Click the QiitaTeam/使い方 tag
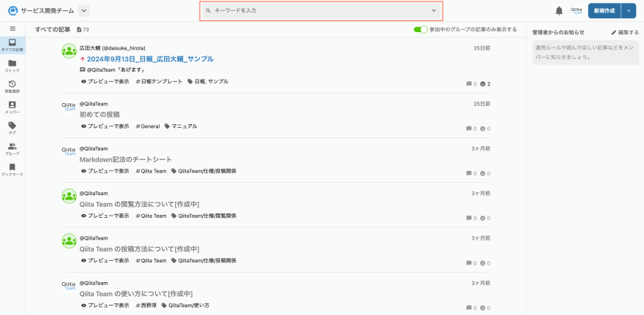 click(185, 305)
